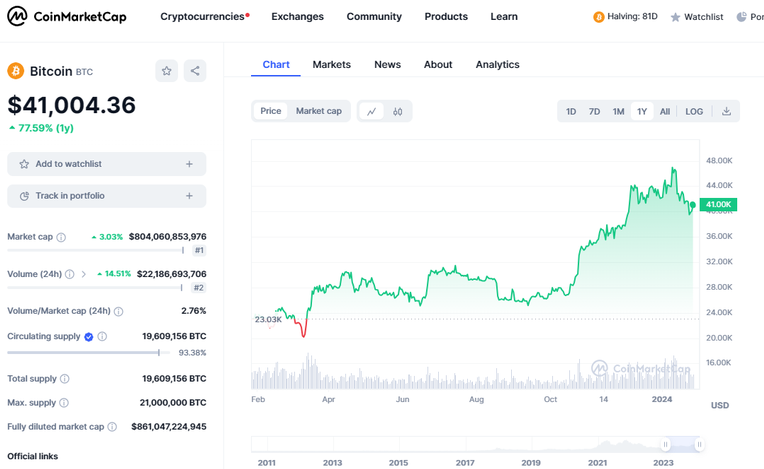Click the share icon next to Bitcoin

tap(195, 71)
